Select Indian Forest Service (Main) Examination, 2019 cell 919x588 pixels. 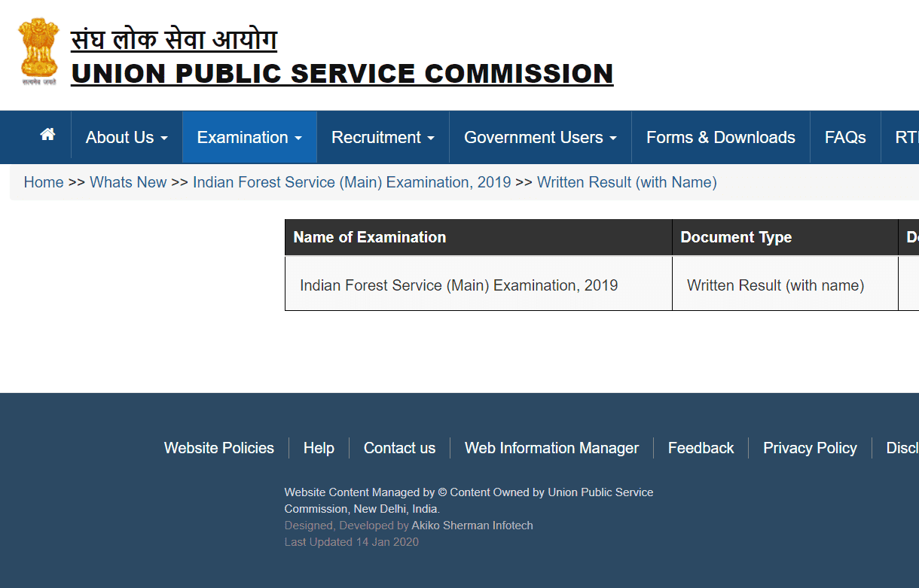click(478, 284)
